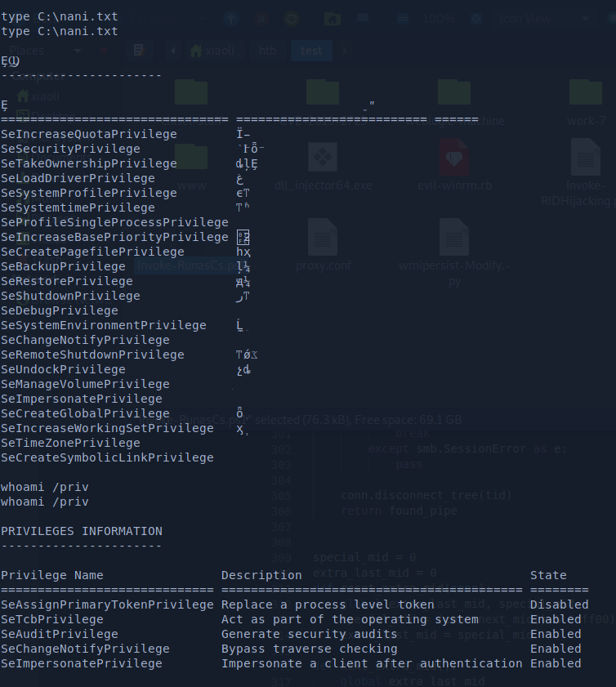This screenshot has height=687, width=616.
Task: Open the Forward history dropdown arrow
Action: click(201, 19)
